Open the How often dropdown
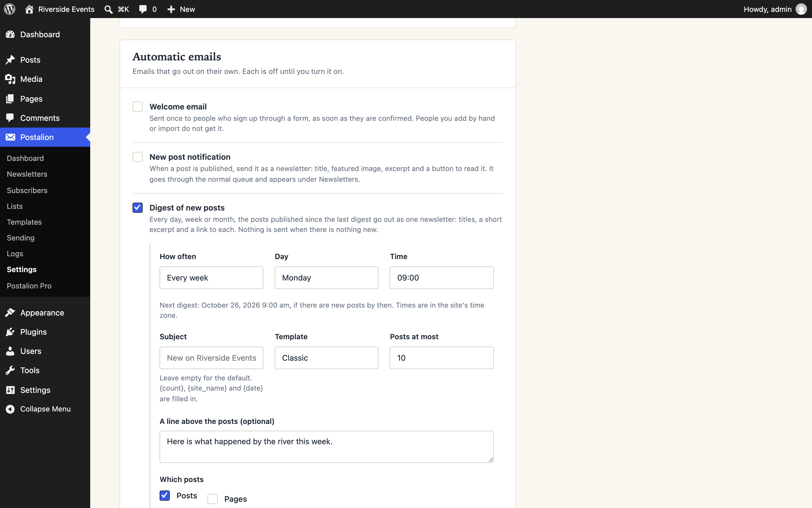The image size is (812, 508). coord(211,278)
